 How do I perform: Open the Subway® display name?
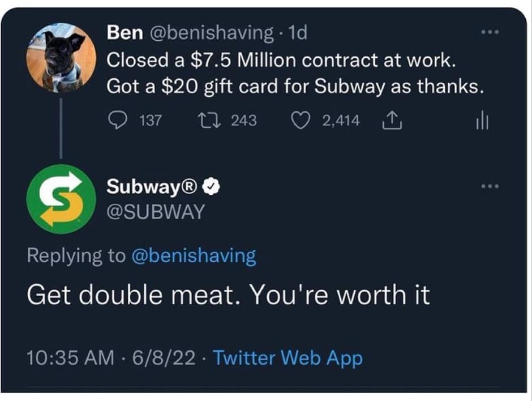(x=151, y=186)
